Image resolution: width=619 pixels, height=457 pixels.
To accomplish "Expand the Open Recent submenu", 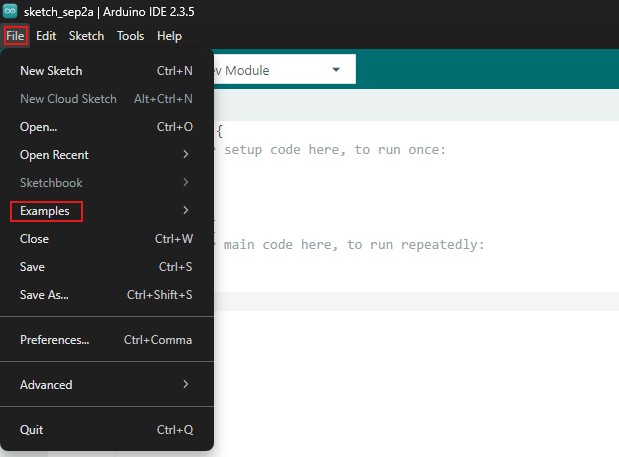I will pos(107,155).
